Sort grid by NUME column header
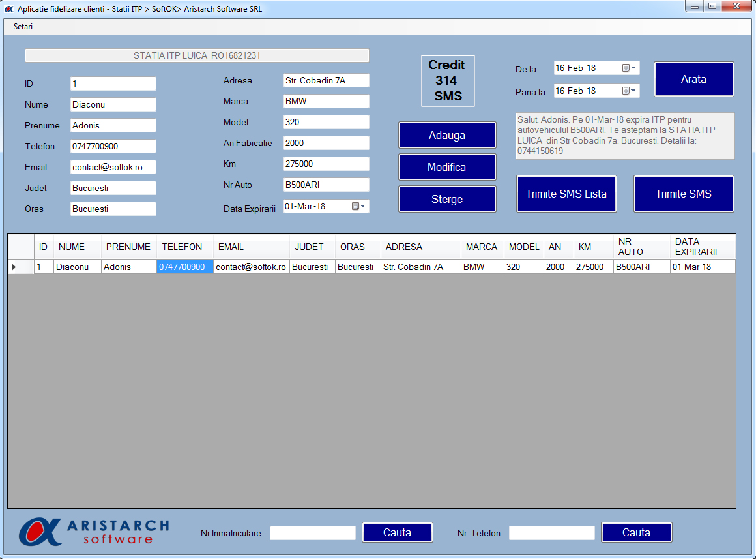 click(x=77, y=247)
